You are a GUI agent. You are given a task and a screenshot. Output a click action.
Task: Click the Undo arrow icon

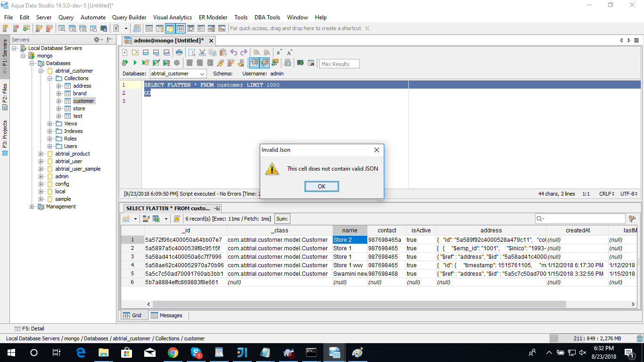[234, 52]
